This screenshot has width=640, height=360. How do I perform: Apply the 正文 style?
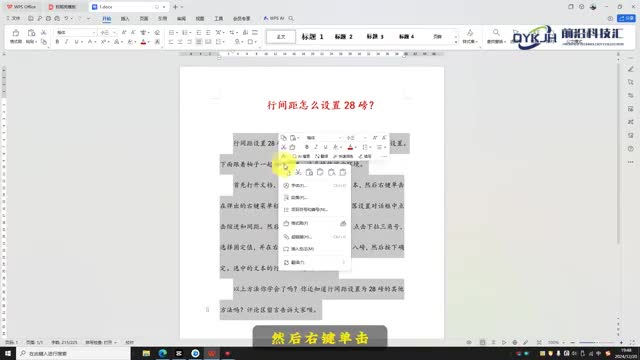(281, 37)
